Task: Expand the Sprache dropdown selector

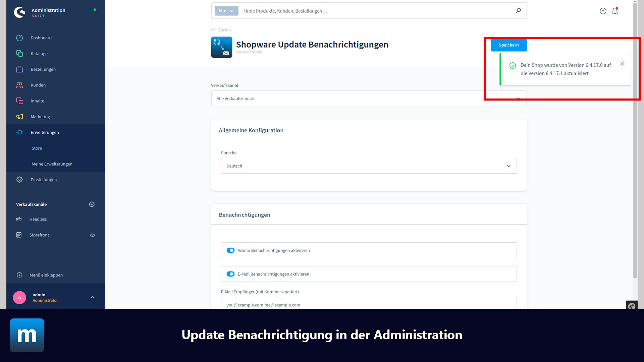Action: 508,166
